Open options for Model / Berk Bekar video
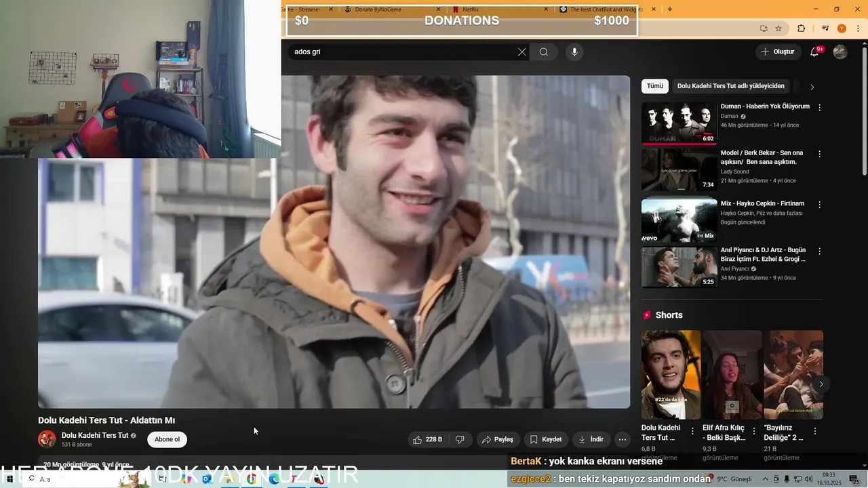The image size is (868, 488). click(x=819, y=155)
